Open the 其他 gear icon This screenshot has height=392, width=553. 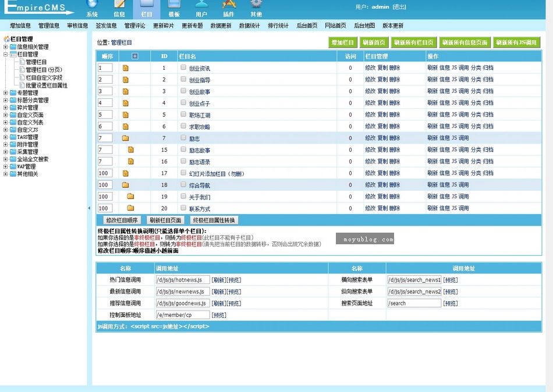[256, 5]
